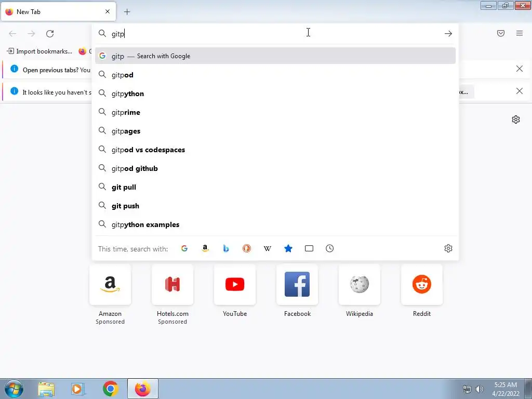The height and width of the screenshot is (399, 532).
Task: Open new tab page personalize gear
Action: pos(516,119)
